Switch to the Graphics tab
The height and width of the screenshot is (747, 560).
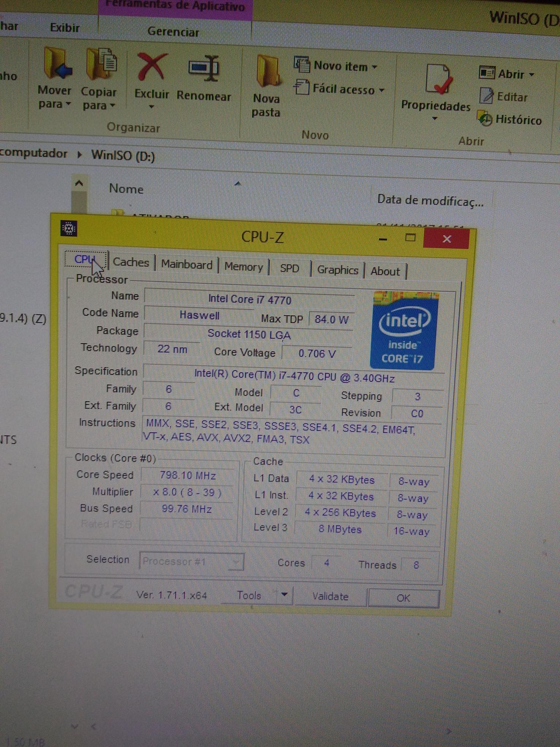click(x=338, y=270)
